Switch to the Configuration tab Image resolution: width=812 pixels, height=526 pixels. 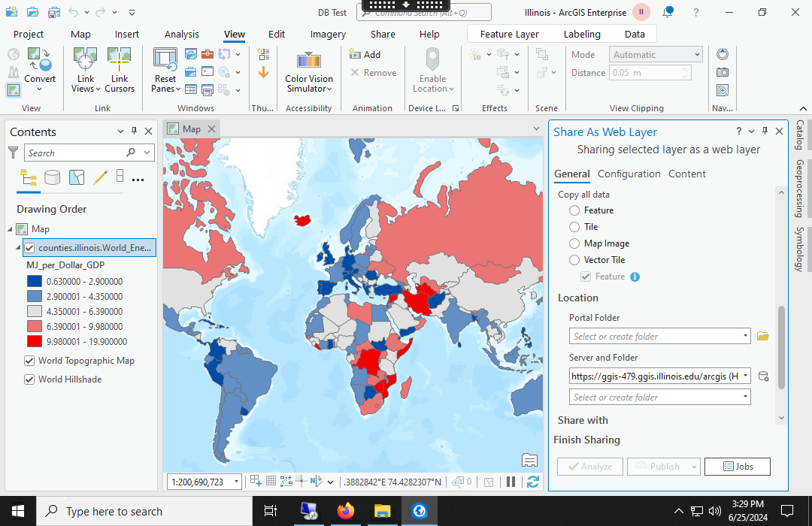(629, 174)
